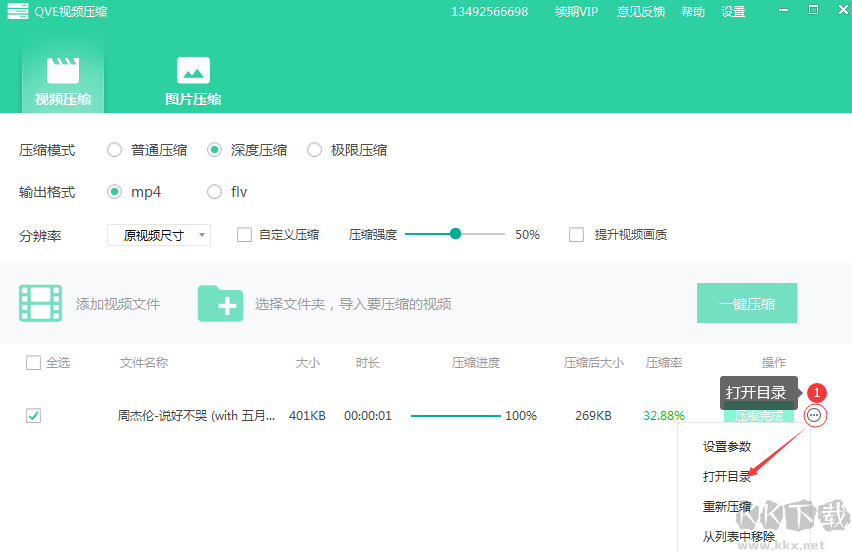The height and width of the screenshot is (552, 852).
Task: Click the 一键压缩 one-click compress button
Action: click(x=746, y=303)
